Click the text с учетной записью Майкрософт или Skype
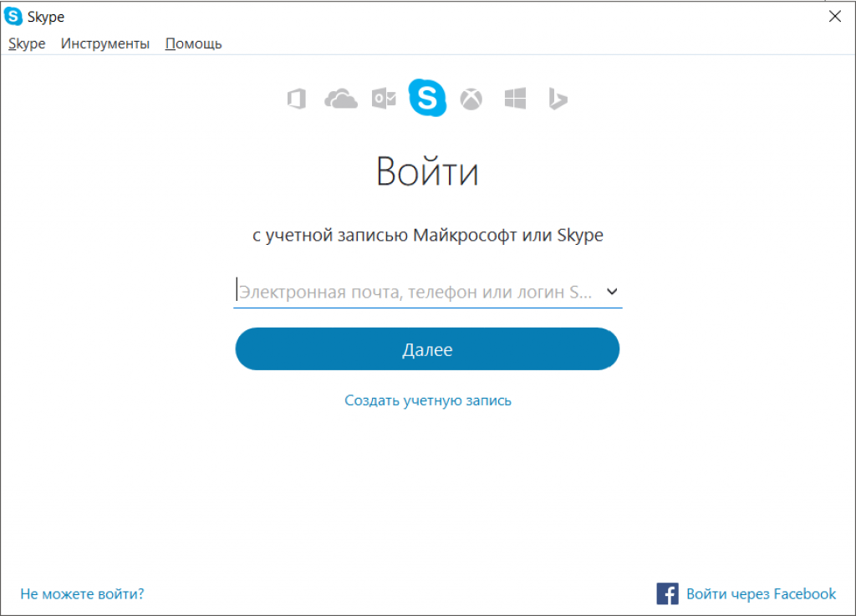Screen dimensions: 856x616 point(427,235)
